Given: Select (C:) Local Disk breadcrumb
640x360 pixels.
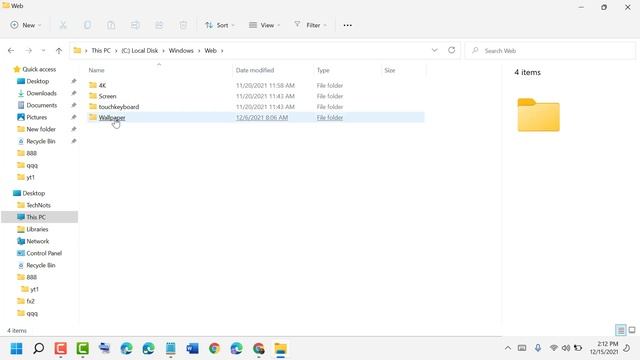Looking at the screenshot, I should pos(140,51).
